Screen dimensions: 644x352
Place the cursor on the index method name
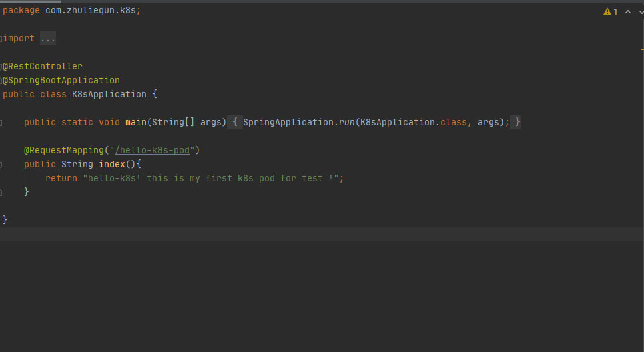point(112,164)
